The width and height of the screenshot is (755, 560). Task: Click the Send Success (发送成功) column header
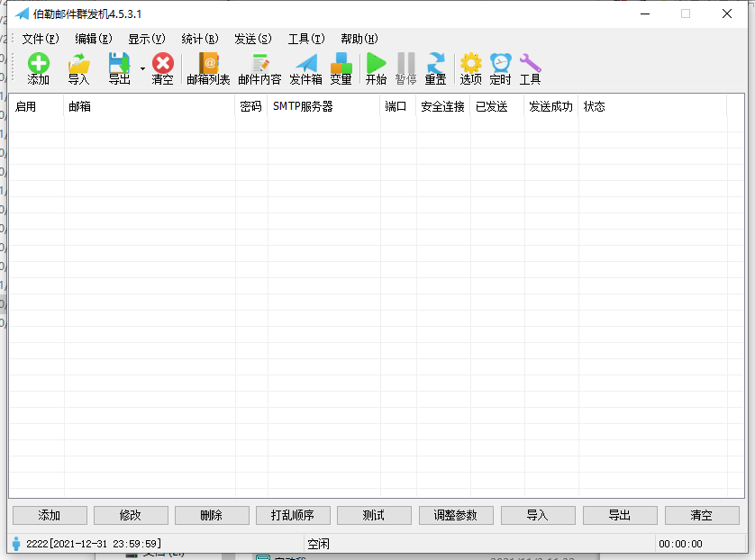click(x=550, y=106)
